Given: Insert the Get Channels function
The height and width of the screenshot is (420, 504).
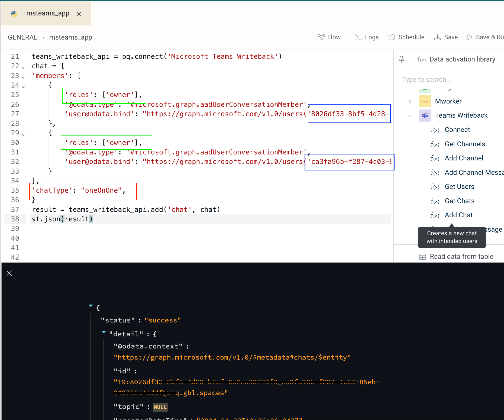Looking at the screenshot, I should coord(465,144).
